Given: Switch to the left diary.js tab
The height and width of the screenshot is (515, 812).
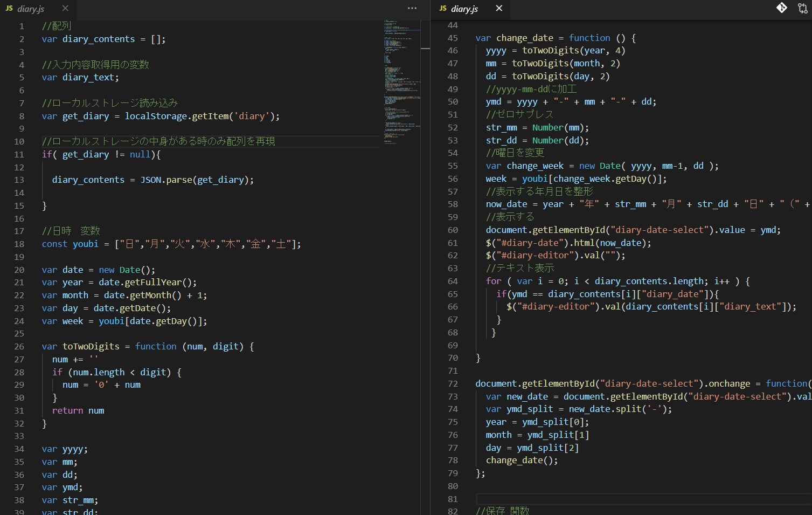Looking at the screenshot, I should coord(31,9).
